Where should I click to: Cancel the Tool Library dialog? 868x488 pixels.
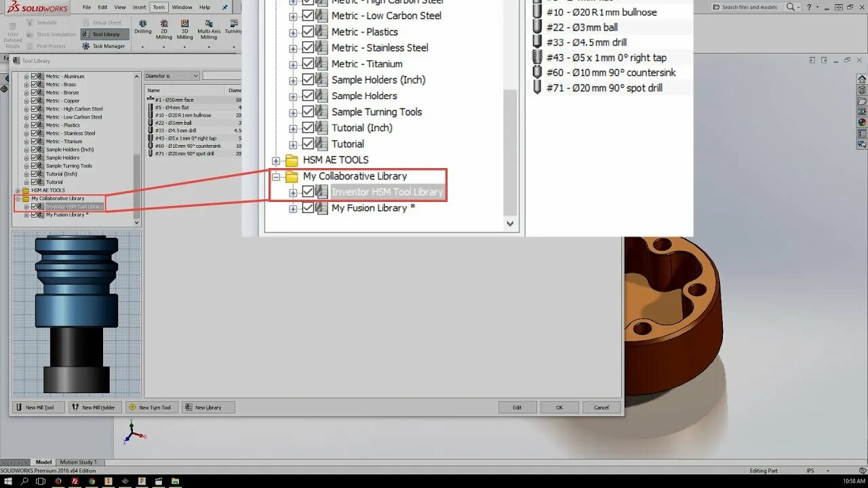(x=601, y=407)
